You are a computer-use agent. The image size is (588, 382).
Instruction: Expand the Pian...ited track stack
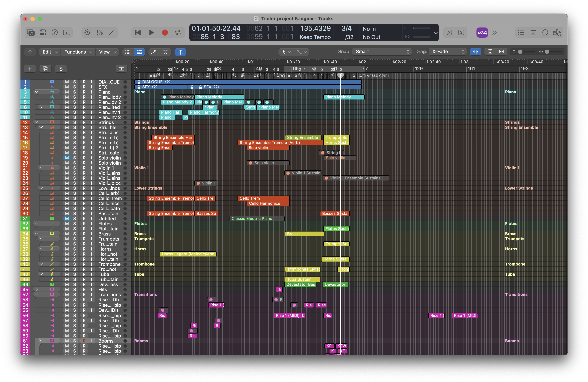41,107
